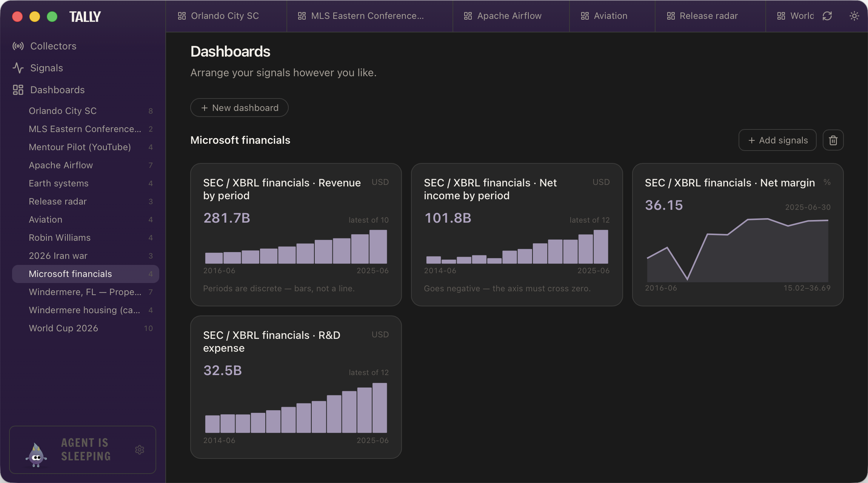
Task: Click the Net income bar chart
Action: pos(517,247)
